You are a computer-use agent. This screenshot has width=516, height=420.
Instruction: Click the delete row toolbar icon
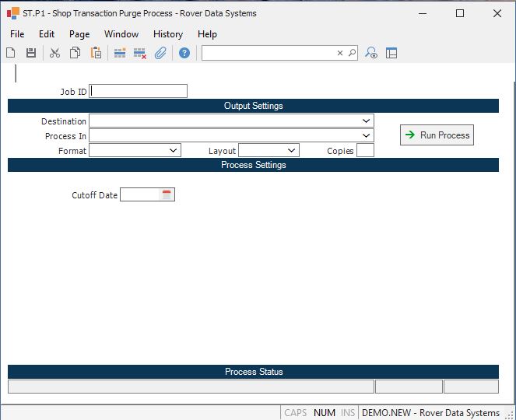[x=140, y=53]
